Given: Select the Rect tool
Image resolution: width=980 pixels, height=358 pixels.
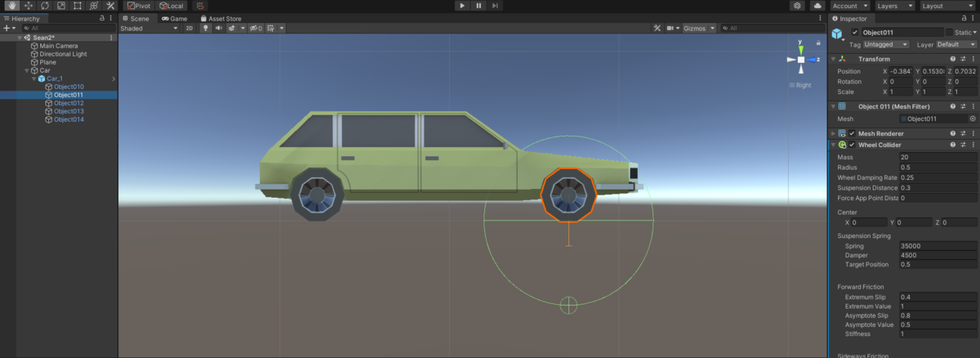Looking at the screenshot, I should [x=77, y=6].
